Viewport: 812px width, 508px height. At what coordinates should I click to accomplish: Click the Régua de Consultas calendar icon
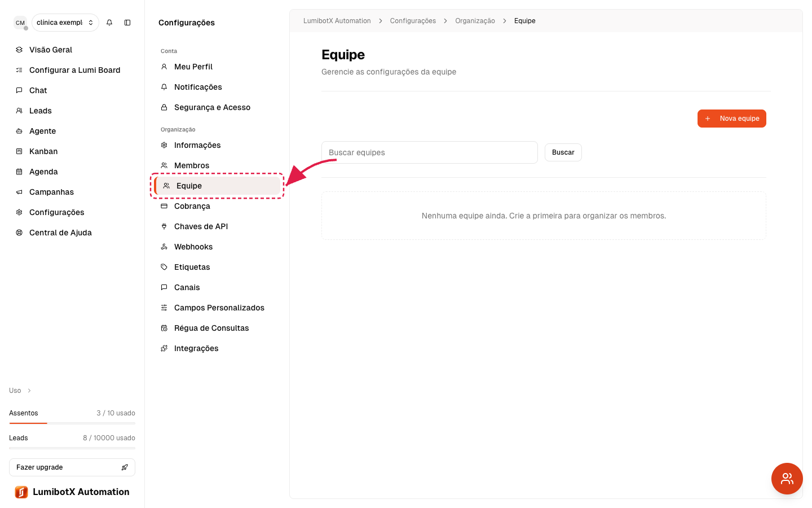tap(164, 328)
